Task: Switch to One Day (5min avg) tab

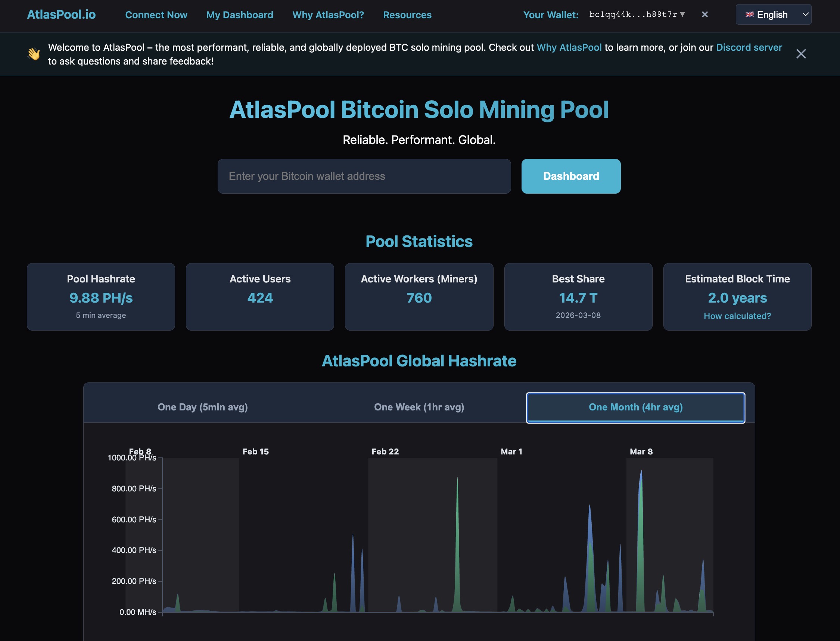Action: (202, 407)
